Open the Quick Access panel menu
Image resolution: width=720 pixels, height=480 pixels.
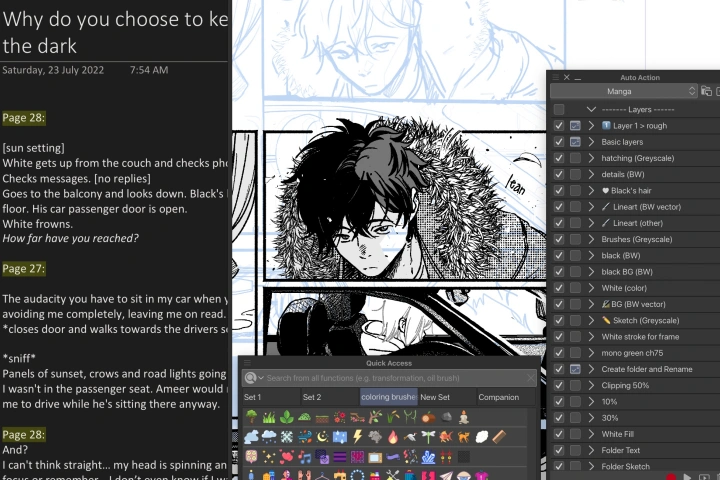[247, 362]
